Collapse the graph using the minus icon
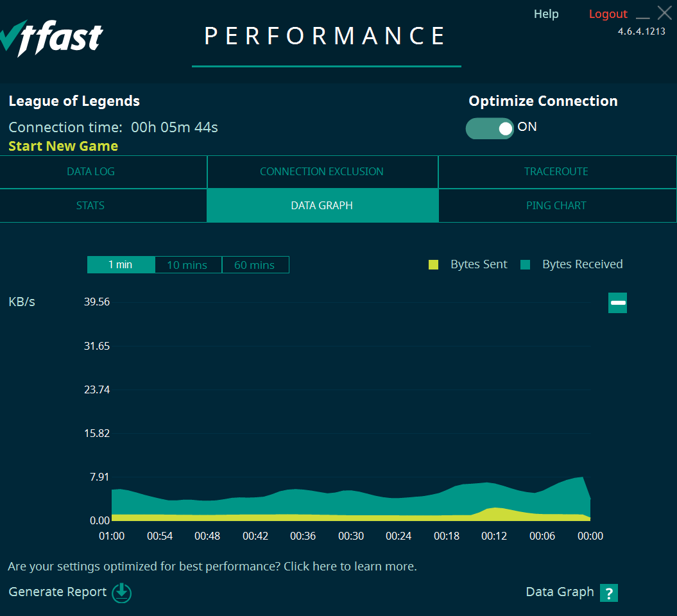 (617, 303)
